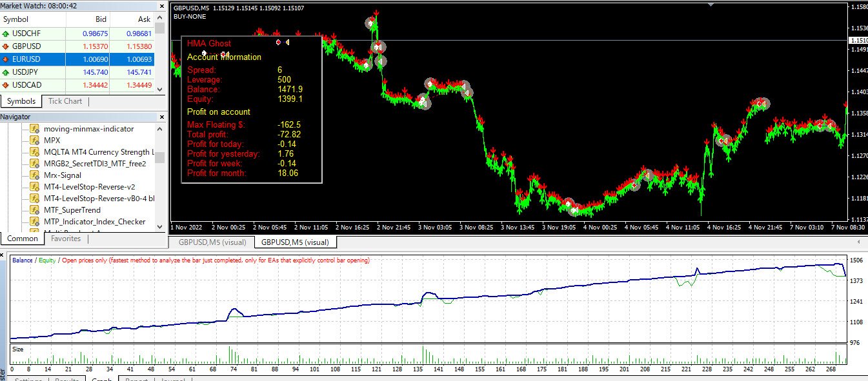Click the Navigator scrollbar down arrow
The image size is (868, 381).
point(159,227)
